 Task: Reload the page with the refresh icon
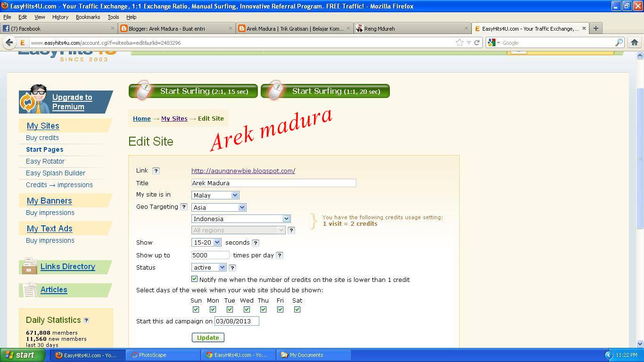(477, 42)
